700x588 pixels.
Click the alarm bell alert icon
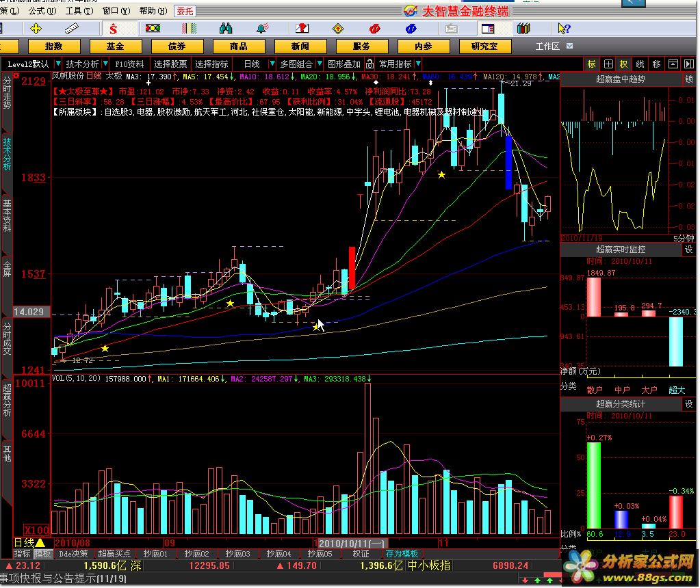[x=263, y=29]
